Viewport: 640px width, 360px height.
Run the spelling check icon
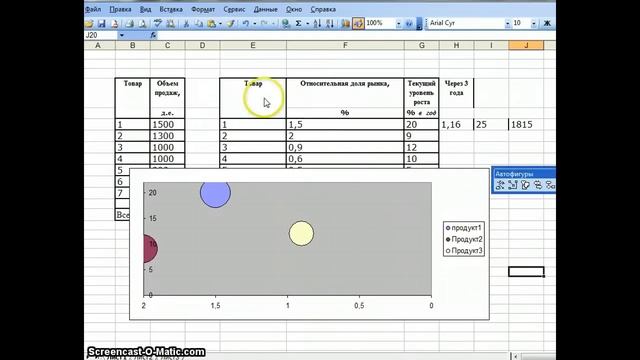coord(158,24)
